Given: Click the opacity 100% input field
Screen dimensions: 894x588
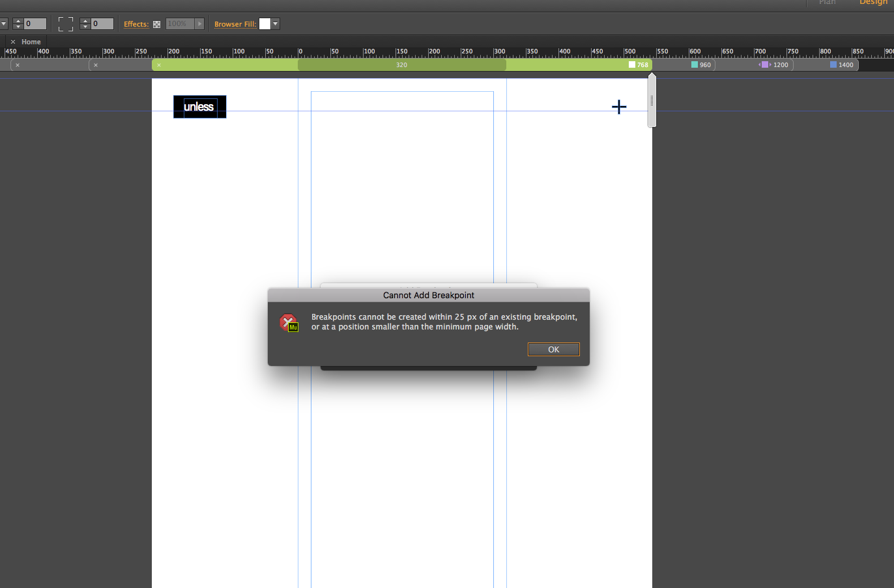Looking at the screenshot, I should point(180,24).
